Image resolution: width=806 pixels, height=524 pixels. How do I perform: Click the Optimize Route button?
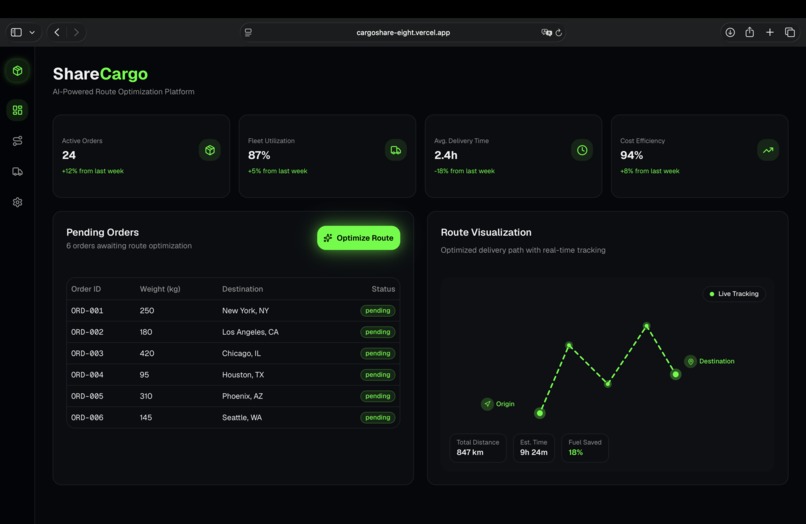(358, 238)
